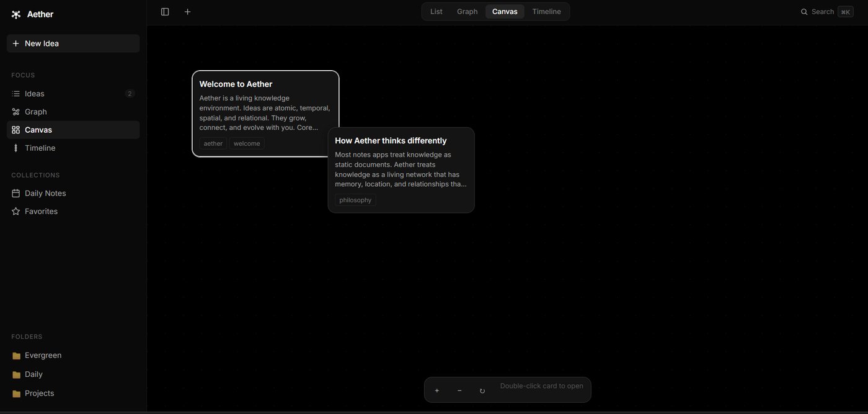The width and height of the screenshot is (868, 414).
Task: Click the 'Welcome to Aether' card title
Action: [236, 84]
